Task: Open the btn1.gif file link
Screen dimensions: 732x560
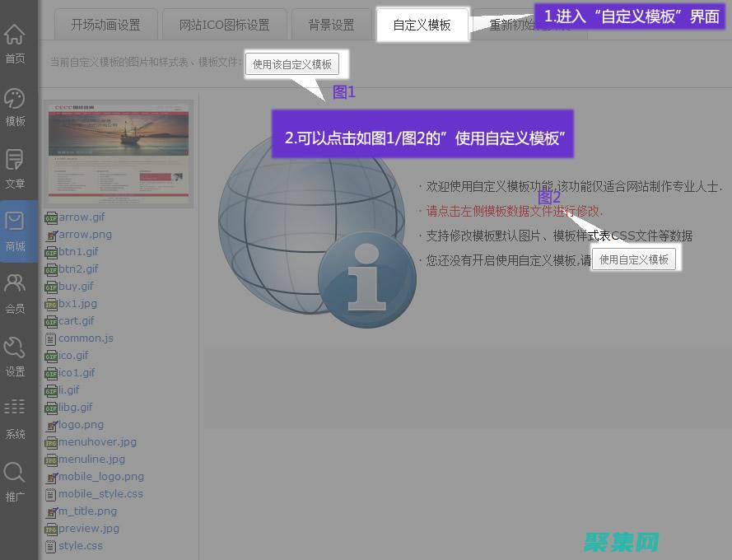Action: pyautogui.click(x=78, y=252)
